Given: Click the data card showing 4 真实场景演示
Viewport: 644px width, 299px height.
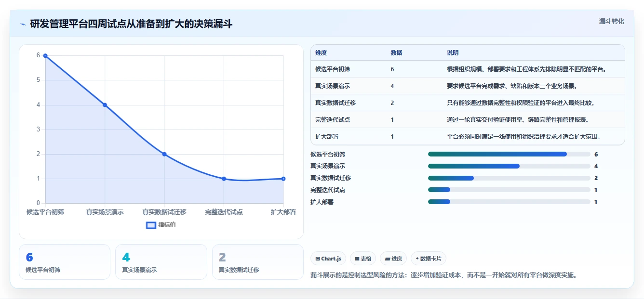Looking at the screenshot, I should [161, 262].
